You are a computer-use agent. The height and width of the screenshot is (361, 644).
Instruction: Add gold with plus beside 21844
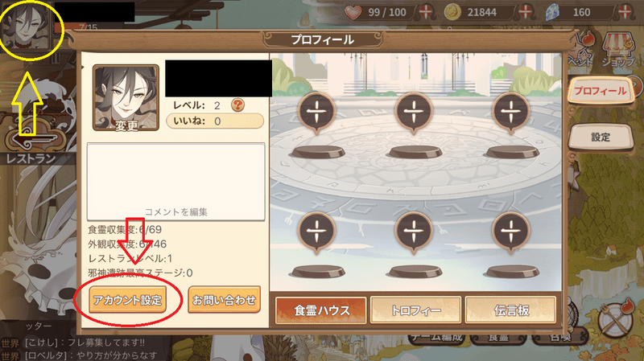[x=526, y=12]
